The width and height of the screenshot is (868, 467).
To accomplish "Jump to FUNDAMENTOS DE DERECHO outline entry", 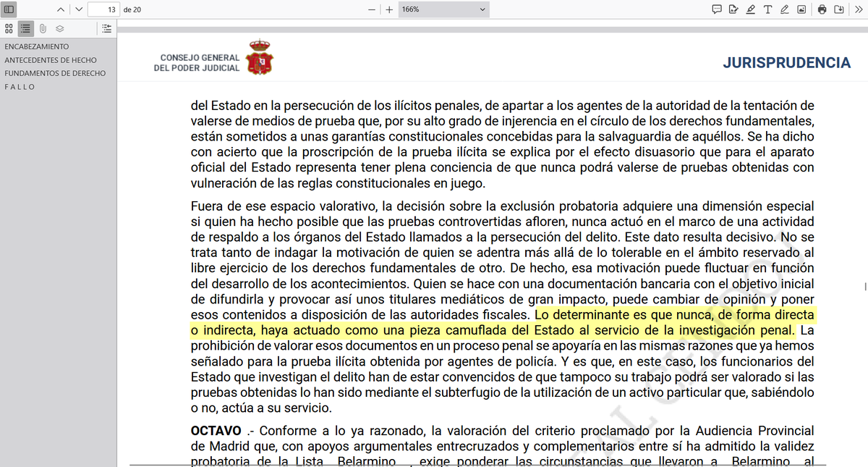I will tap(55, 73).
